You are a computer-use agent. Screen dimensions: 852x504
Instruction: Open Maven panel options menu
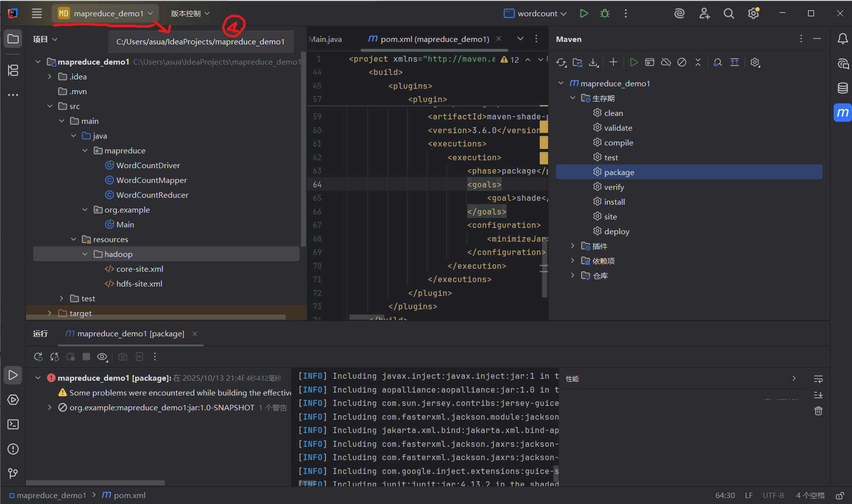point(801,38)
